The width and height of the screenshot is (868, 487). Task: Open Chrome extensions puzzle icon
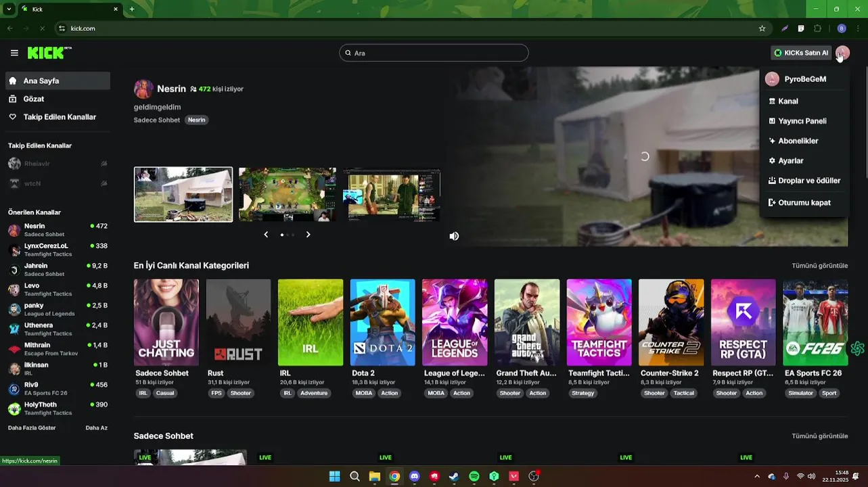coord(817,28)
